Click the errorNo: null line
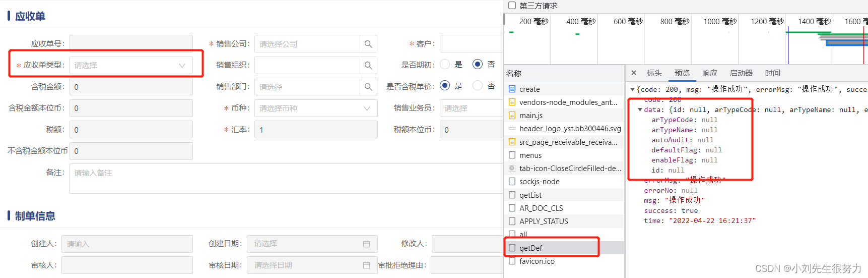Image resolution: width=868 pixels, height=278 pixels. coord(671,190)
